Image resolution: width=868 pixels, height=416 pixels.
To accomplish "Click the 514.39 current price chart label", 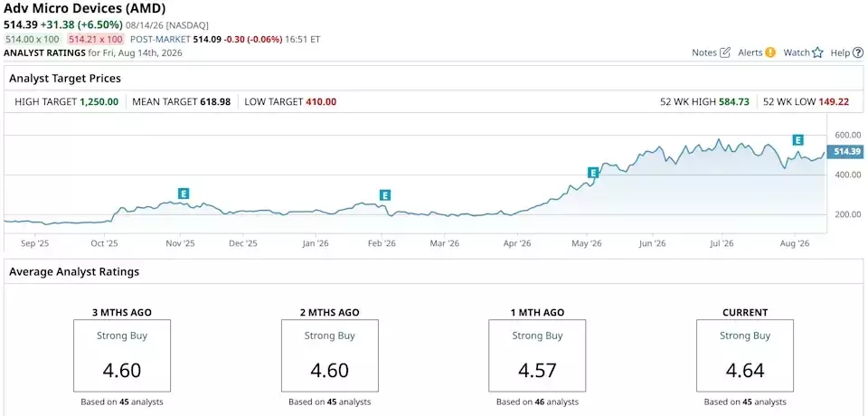I will click(844, 152).
